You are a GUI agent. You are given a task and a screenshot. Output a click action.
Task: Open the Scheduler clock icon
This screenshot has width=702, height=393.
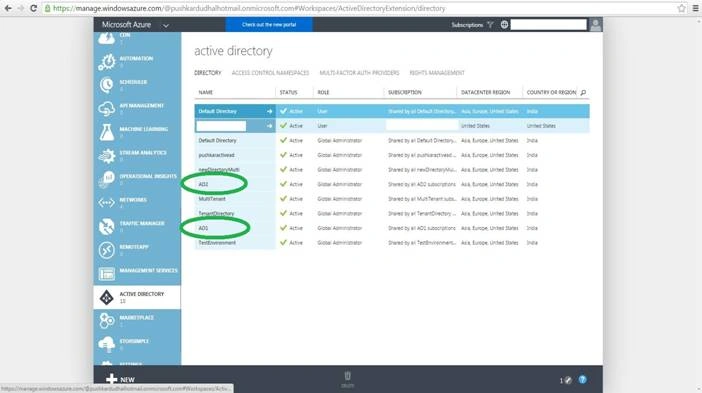pyautogui.click(x=107, y=85)
